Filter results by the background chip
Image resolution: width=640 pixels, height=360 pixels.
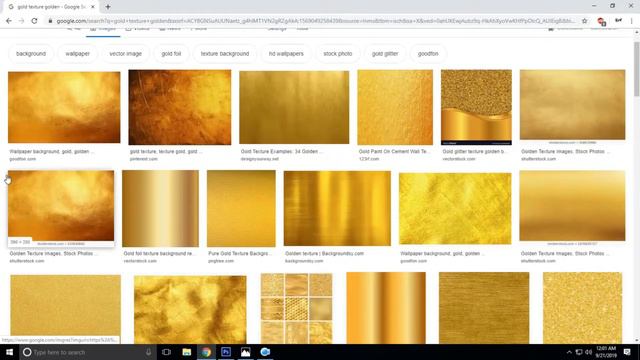click(x=31, y=53)
